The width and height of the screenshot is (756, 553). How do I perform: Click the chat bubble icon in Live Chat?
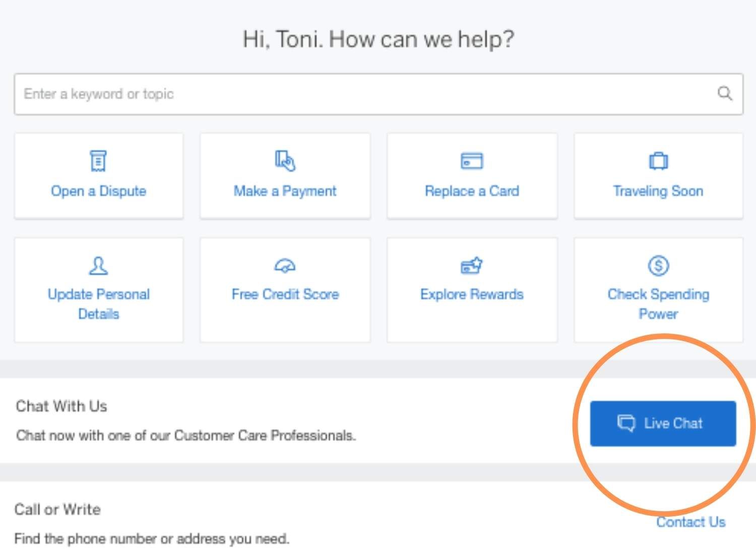[626, 423]
